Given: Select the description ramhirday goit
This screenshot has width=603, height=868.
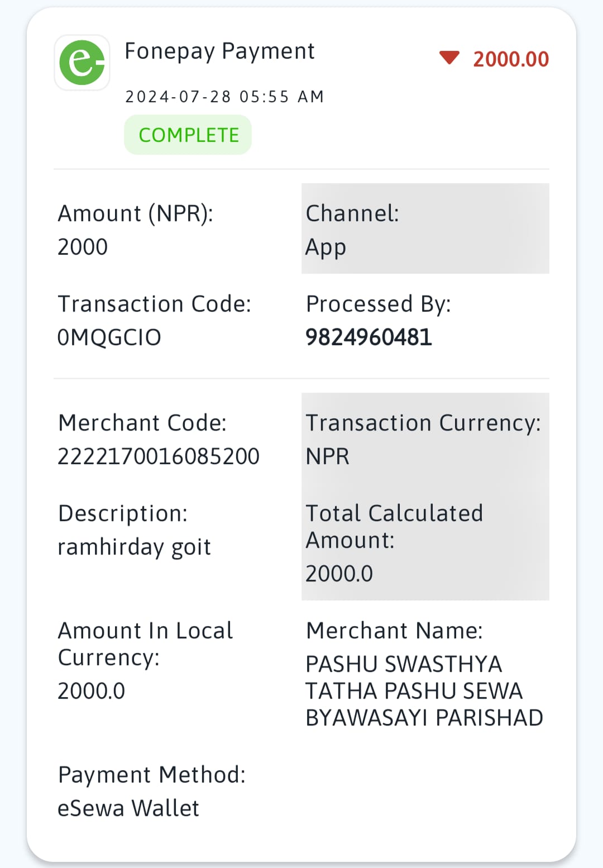Looking at the screenshot, I should point(134,547).
